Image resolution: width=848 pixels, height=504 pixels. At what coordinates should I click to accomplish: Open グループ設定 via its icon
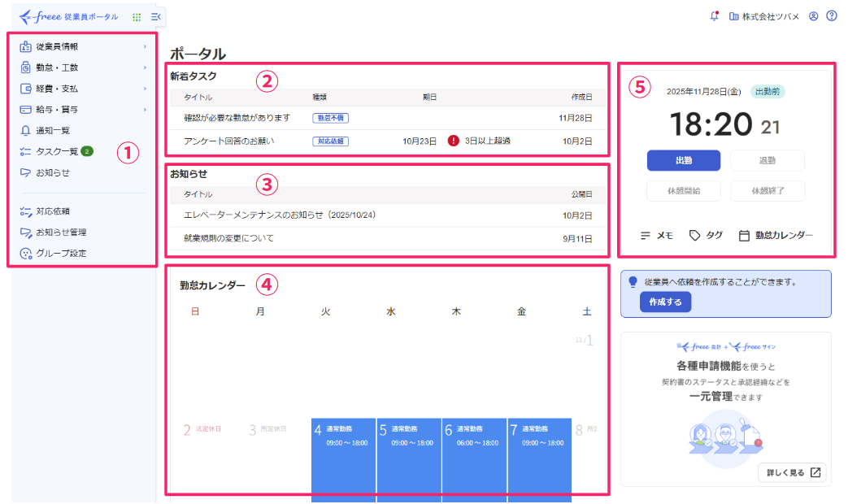tap(25, 254)
